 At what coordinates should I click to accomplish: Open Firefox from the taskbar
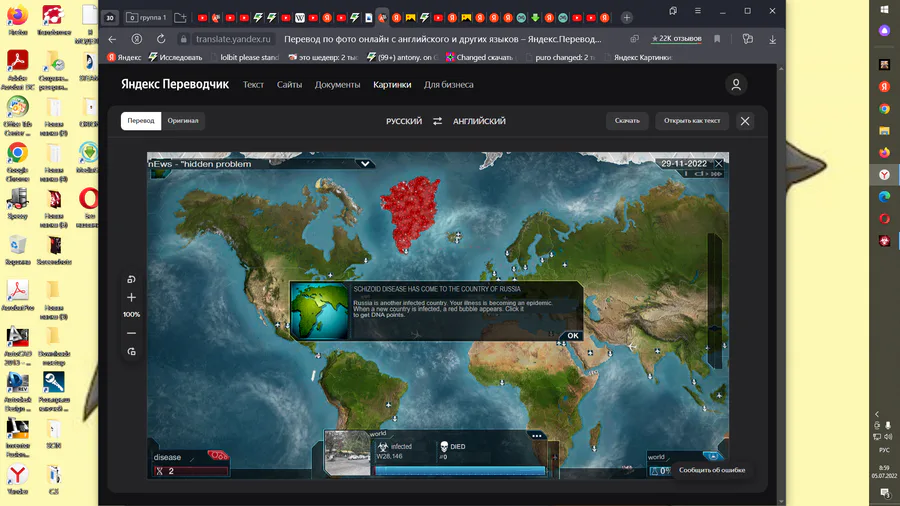(885, 153)
